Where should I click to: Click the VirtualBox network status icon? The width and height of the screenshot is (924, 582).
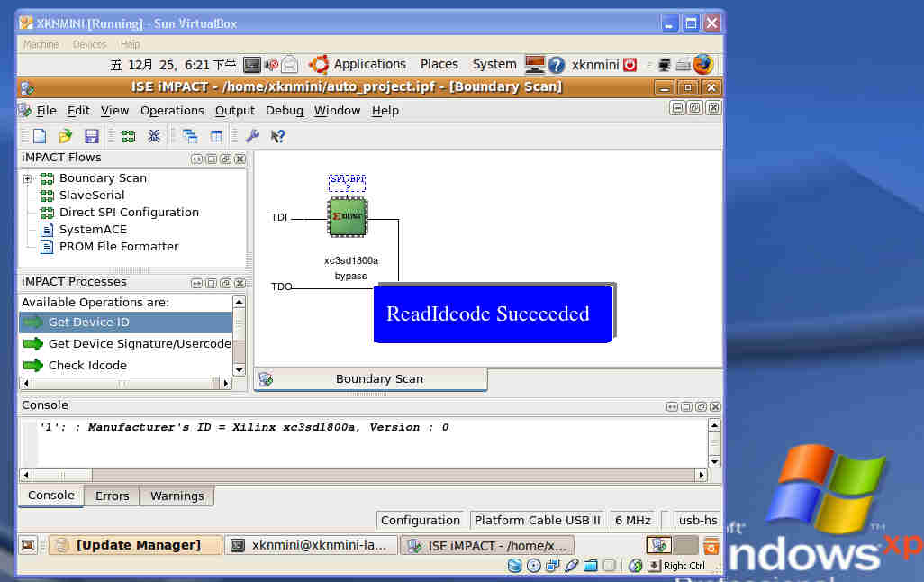[x=552, y=566]
